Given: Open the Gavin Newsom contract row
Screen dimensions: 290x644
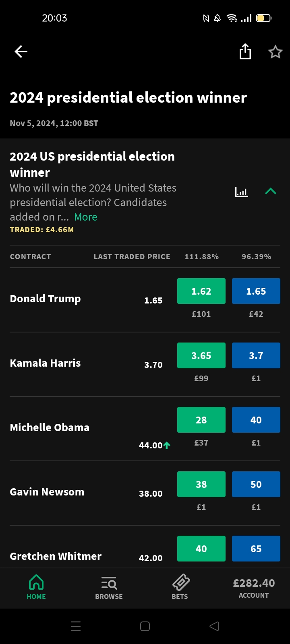Looking at the screenshot, I should click(47, 492).
